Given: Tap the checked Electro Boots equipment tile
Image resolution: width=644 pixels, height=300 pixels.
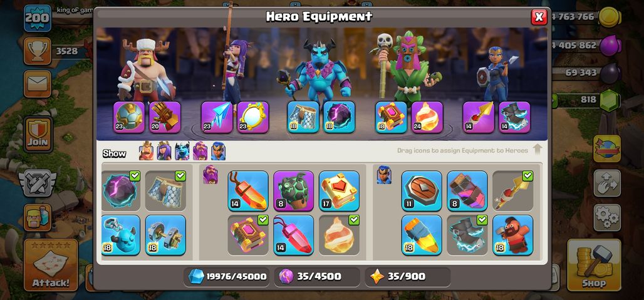Looking at the screenshot, I should [467, 235].
